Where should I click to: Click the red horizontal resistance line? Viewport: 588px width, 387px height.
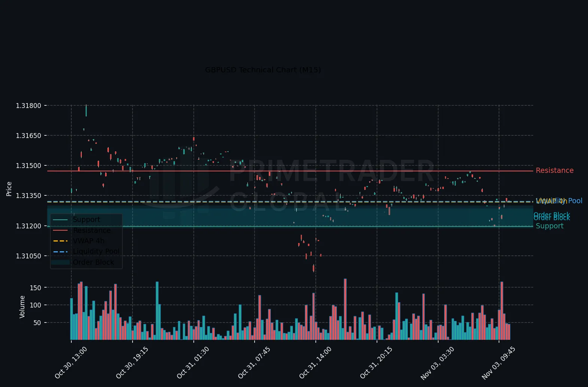point(290,171)
